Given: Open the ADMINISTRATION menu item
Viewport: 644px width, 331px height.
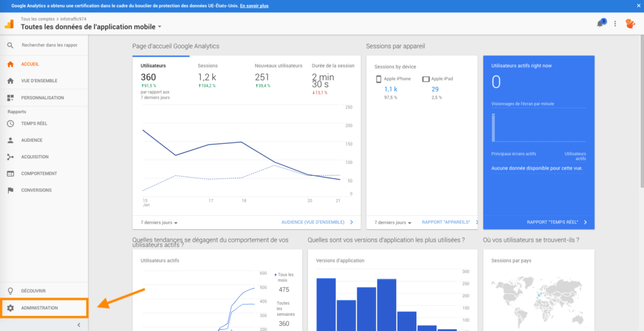Looking at the screenshot, I should [x=40, y=308].
